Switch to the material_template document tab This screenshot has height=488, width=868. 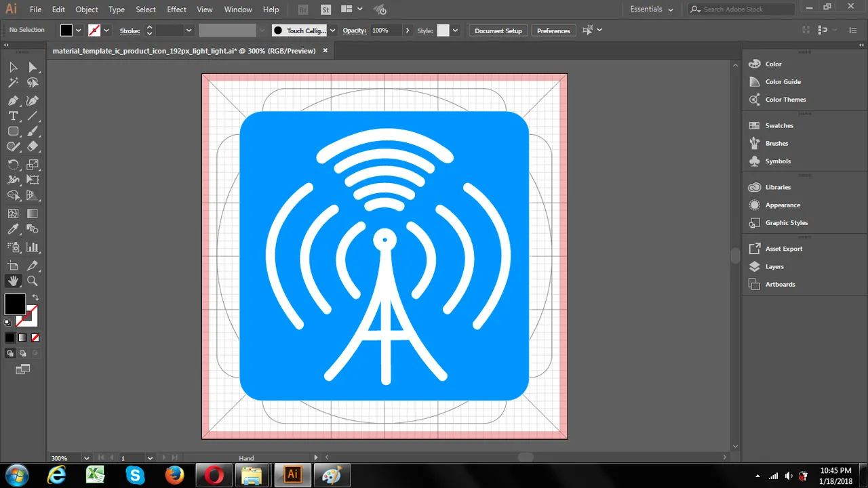click(184, 51)
